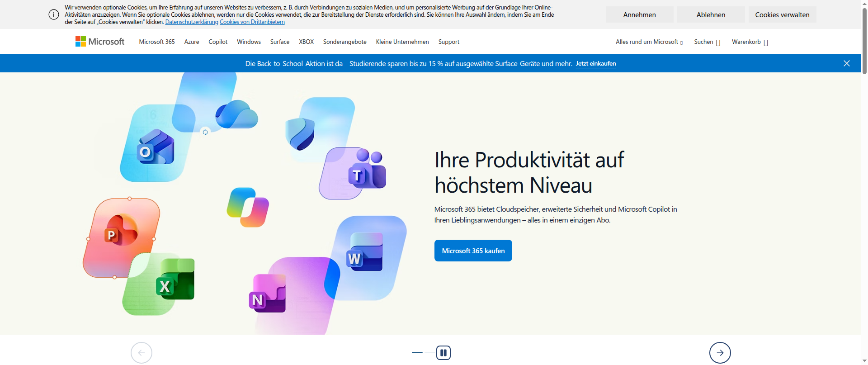The height and width of the screenshot is (365, 868).
Task: Click the OneDrive cloud icon
Action: coord(236,114)
